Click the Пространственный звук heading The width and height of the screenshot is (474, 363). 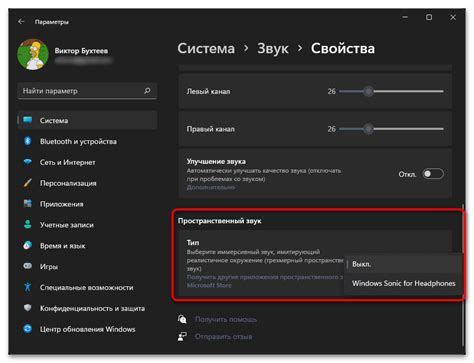point(219,221)
